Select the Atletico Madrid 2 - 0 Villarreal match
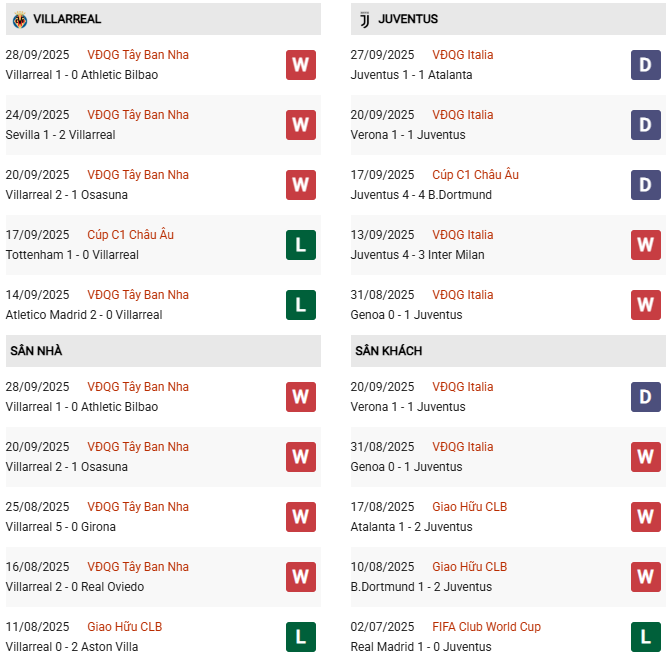Screen dimensions: 666x661 (84, 315)
